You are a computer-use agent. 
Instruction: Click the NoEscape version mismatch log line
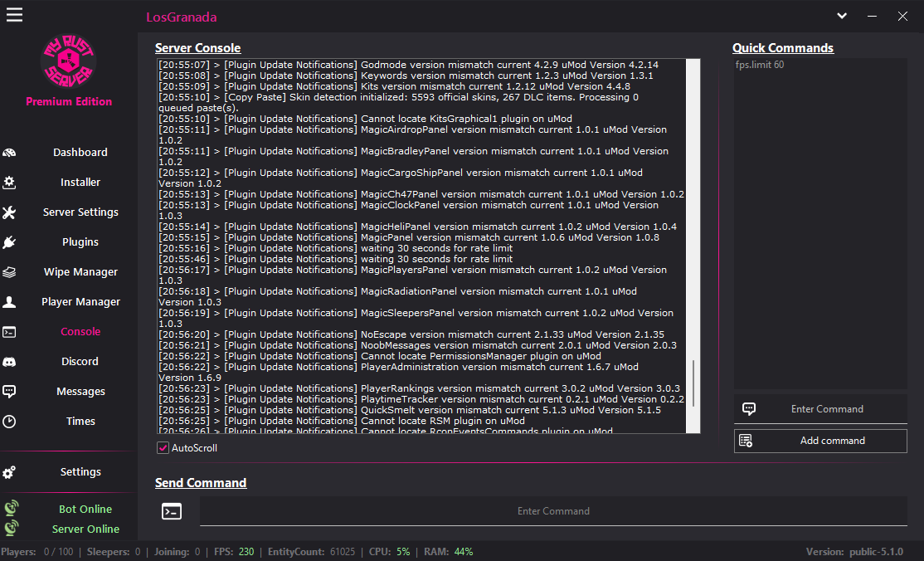tap(411, 334)
